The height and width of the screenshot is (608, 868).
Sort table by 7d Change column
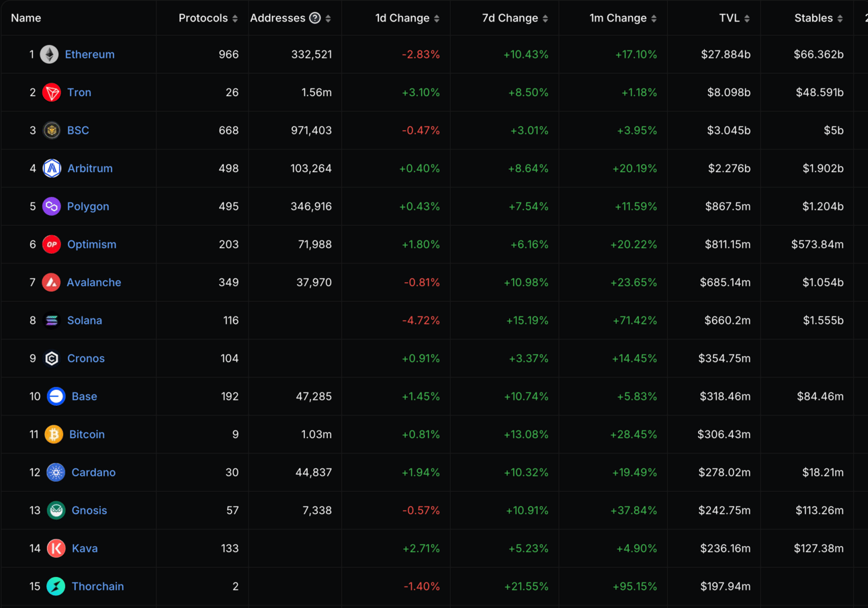click(x=515, y=18)
